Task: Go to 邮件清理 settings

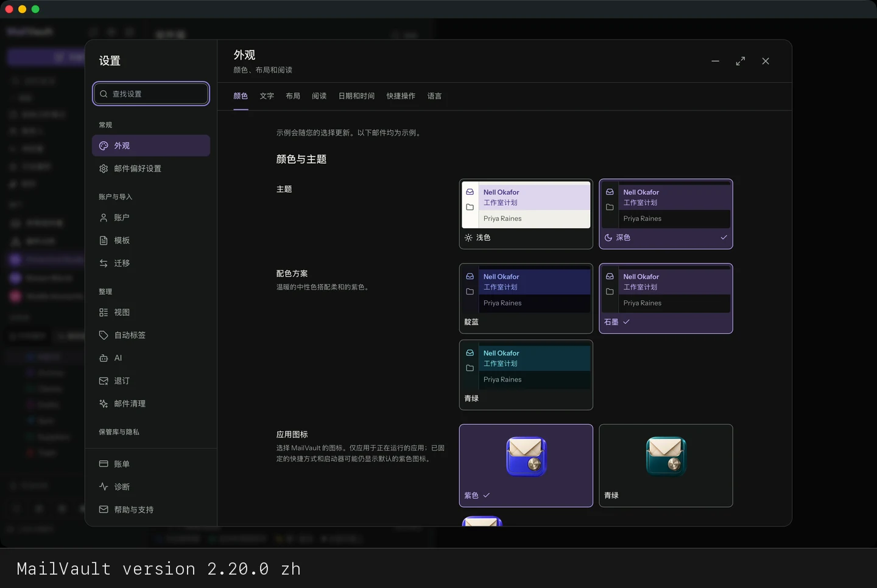Action: [151, 404]
